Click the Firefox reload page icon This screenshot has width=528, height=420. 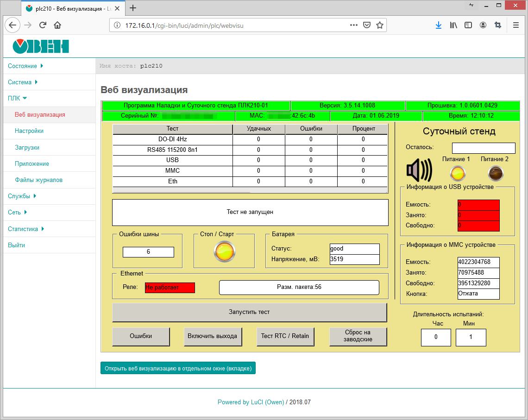(x=43, y=25)
